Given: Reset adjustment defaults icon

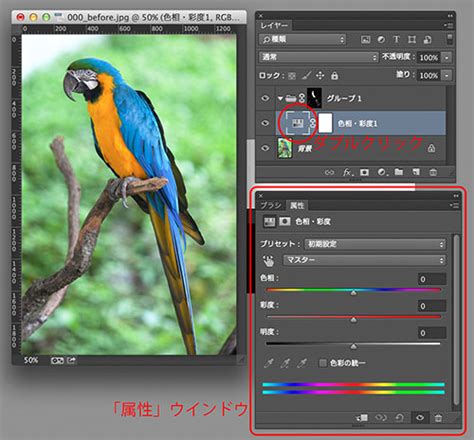Looking at the screenshot, I should coord(399,417).
